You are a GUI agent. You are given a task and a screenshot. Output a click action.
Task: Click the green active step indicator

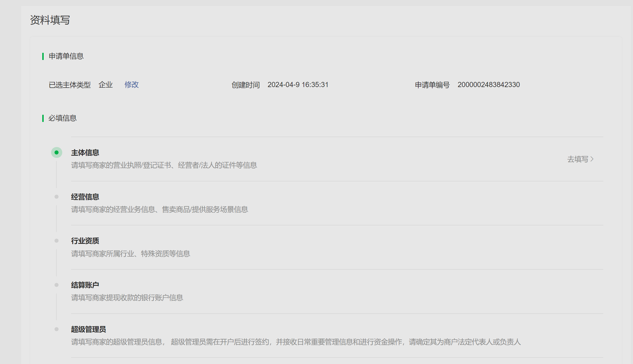coord(57,152)
